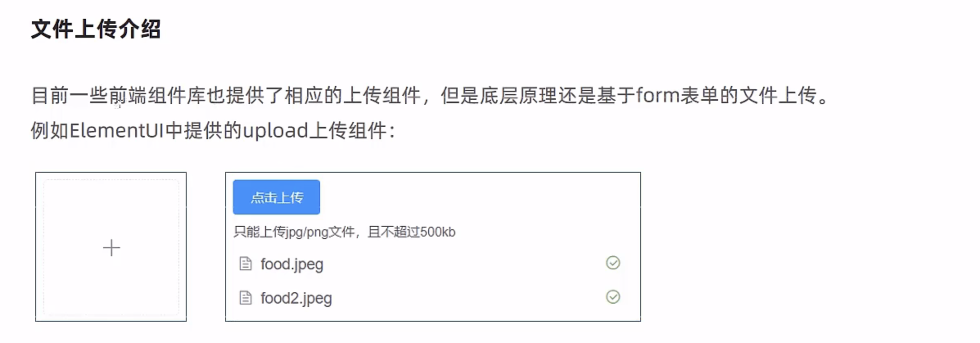
Task: Click 表单的文件上传 at first line's end
Action: click(x=748, y=96)
